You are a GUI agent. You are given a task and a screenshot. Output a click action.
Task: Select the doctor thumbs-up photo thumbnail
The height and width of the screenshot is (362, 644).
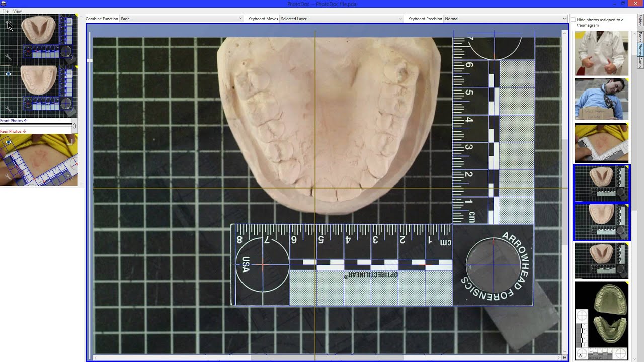coord(601,53)
